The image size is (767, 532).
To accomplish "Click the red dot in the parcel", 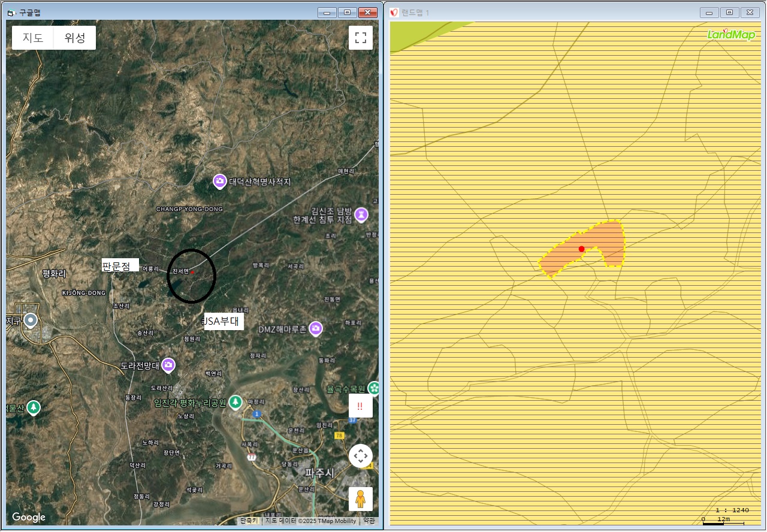I will click(581, 249).
